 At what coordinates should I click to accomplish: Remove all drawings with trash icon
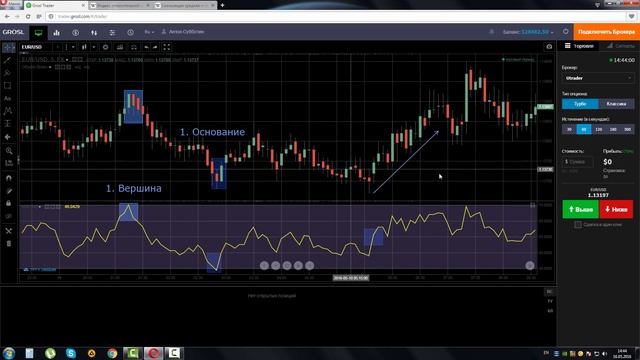(9, 244)
